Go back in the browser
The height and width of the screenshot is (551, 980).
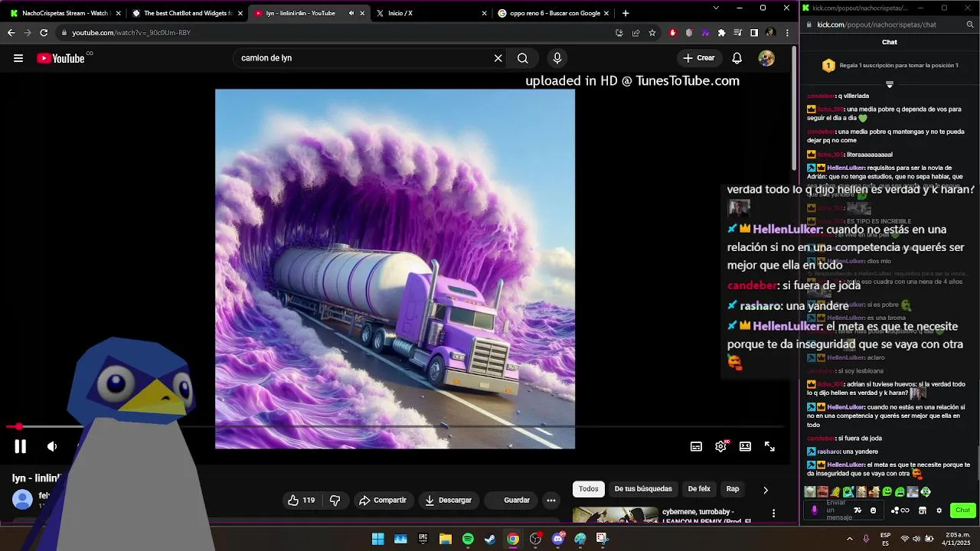point(11,33)
